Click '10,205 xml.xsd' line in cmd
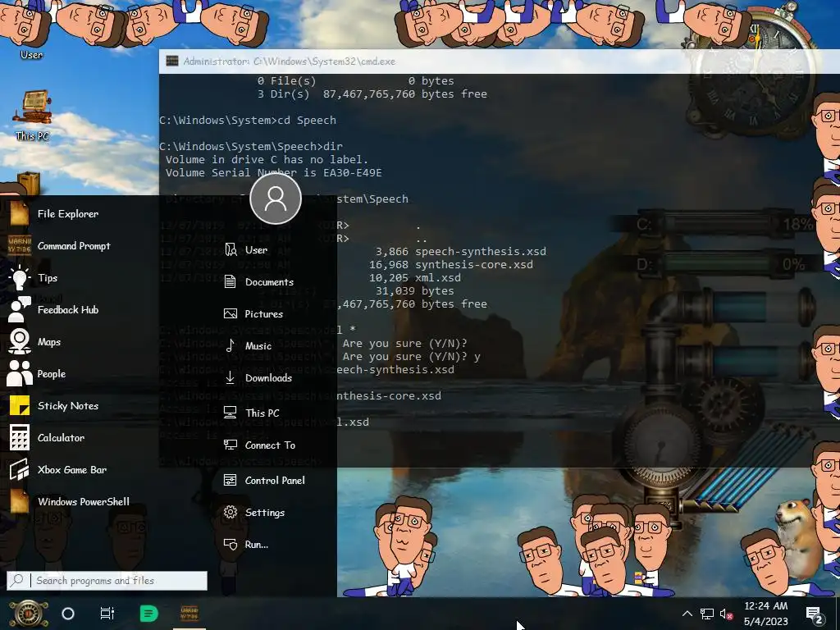Image resolution: width=840 pixels, height=630 pixels. [414, 278]
